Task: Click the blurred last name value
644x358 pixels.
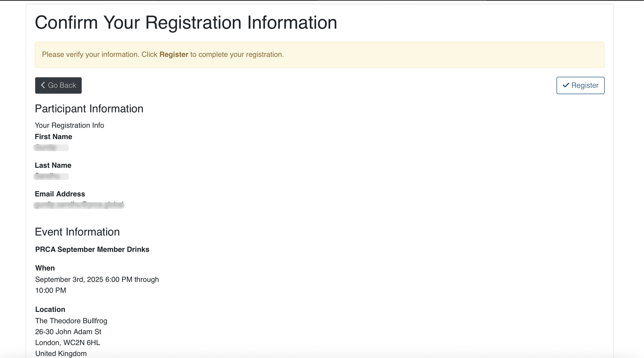Action: point(51,176)
